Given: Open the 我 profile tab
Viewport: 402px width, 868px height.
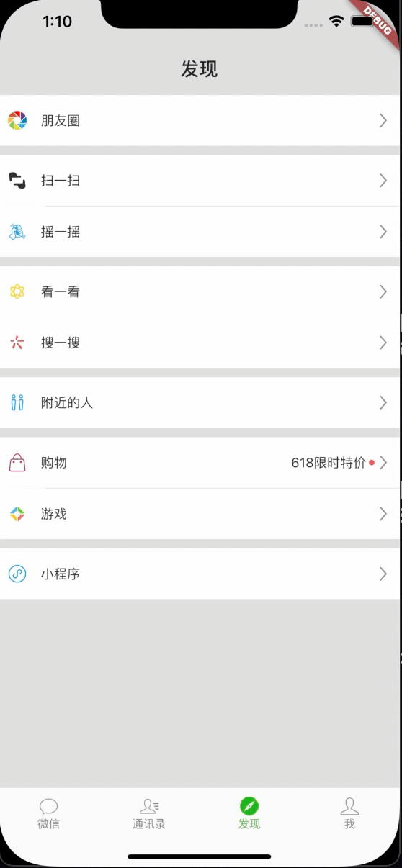Looking at the screenshot, I should click(349, 814).
